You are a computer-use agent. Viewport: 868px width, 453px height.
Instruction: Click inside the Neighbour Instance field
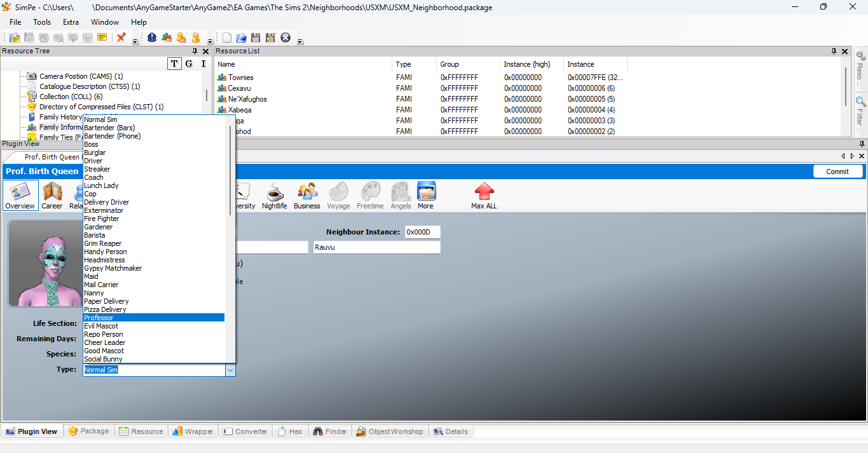[422, 231]
